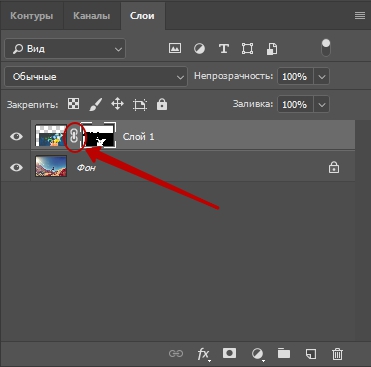Screen dimensions: 371x367
Task: Unlink mask from Слой 1 chain icon
Action: [x=74, y=136]
